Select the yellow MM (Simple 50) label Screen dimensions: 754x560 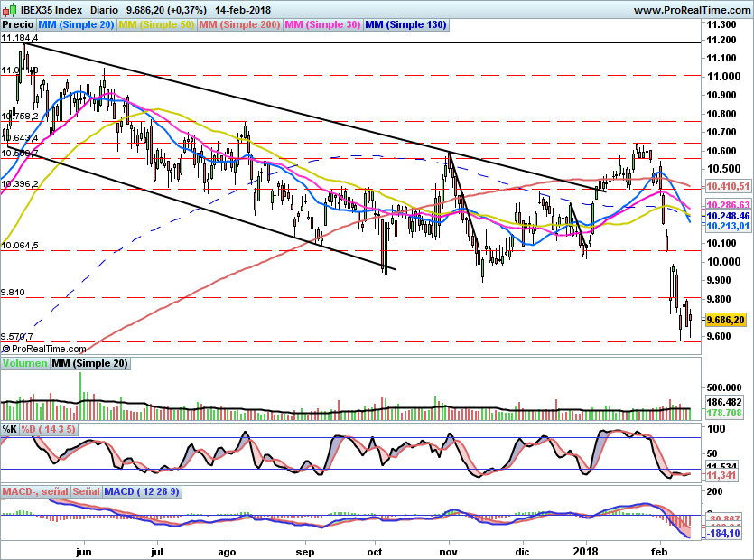(156, 25)
